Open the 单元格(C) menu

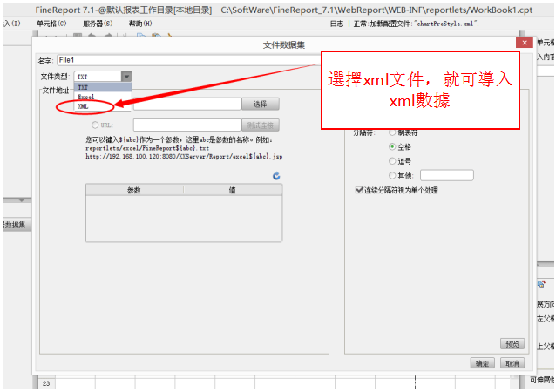[x=51, y=24]
